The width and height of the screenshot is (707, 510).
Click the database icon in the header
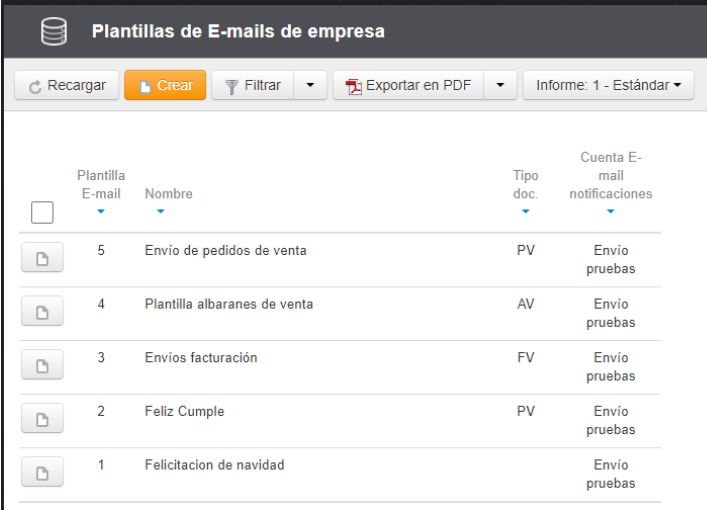pyautogui.click(x=53, y=32)
